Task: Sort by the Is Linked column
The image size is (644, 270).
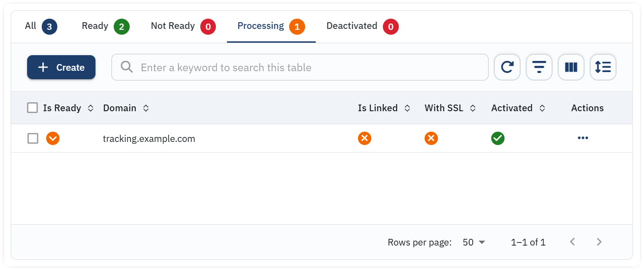Action: point(407,108)
